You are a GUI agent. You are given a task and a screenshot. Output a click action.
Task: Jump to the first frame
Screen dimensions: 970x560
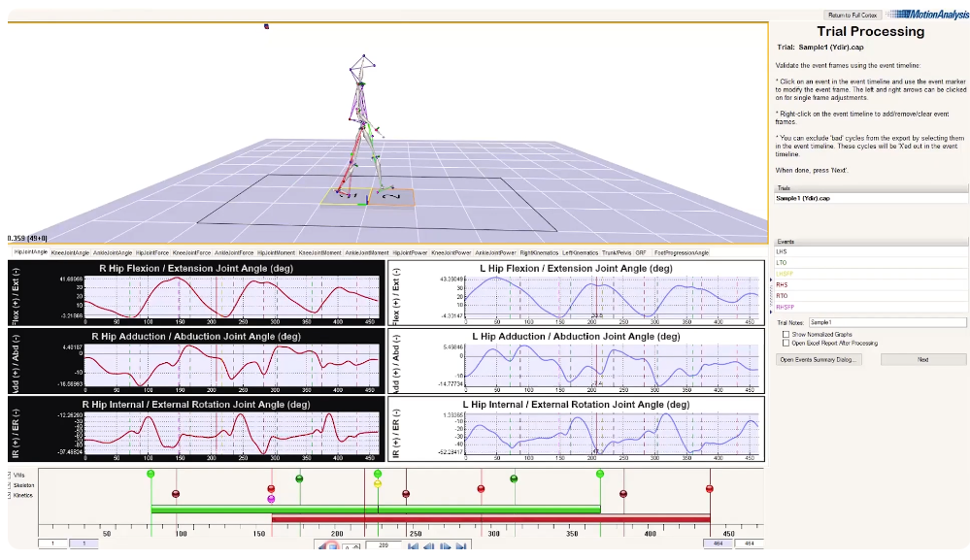[413, 546]
